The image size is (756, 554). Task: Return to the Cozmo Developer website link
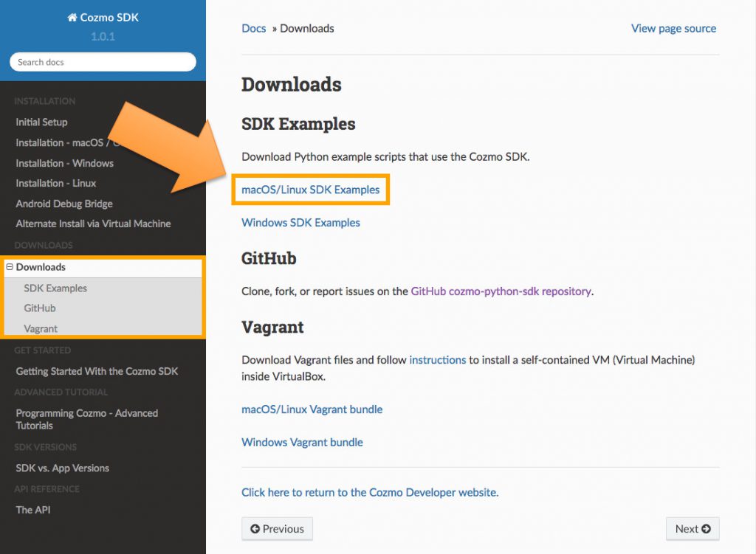(x=370, y=492)
